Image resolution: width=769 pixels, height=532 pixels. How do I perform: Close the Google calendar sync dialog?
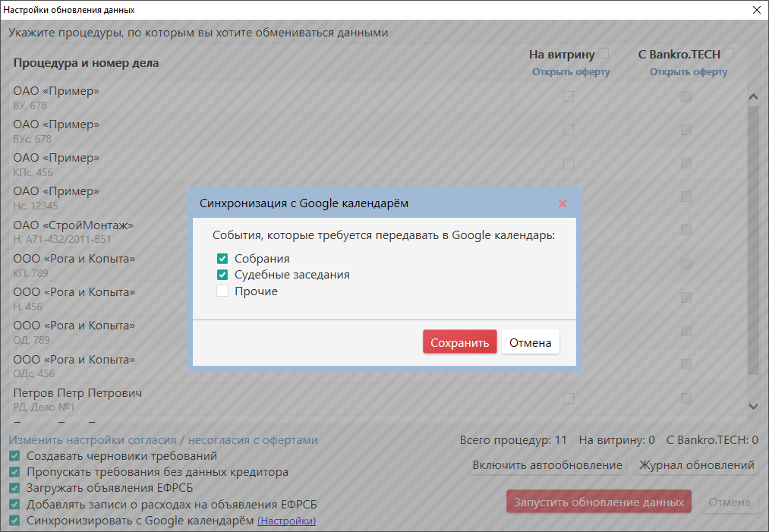563,203
